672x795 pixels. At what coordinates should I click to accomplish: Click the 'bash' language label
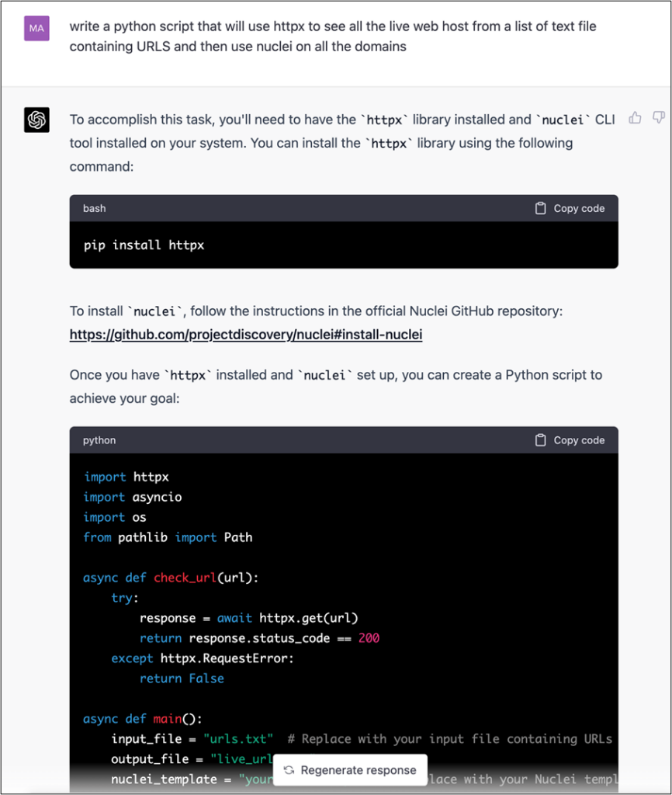tap(94, 208)
